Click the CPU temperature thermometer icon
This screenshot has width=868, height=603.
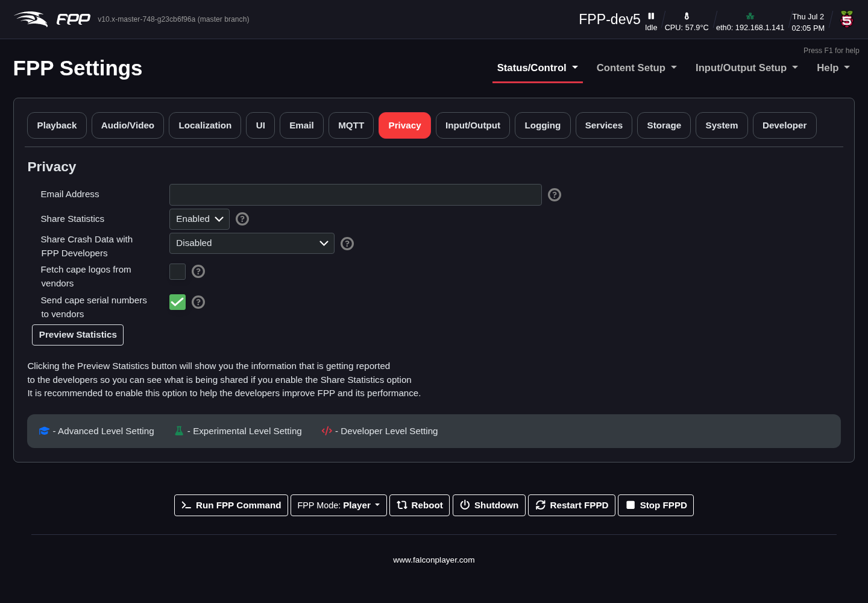tap(687, 16)
